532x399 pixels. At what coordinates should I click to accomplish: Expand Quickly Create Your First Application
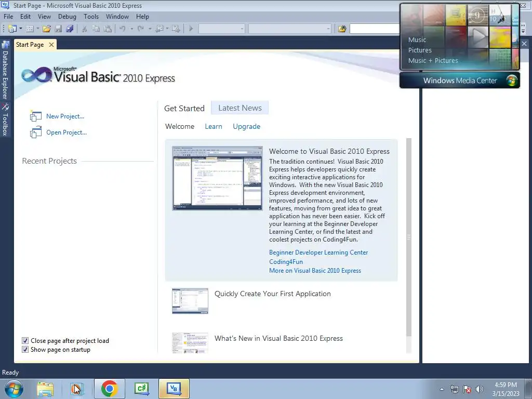coord(272,294)
